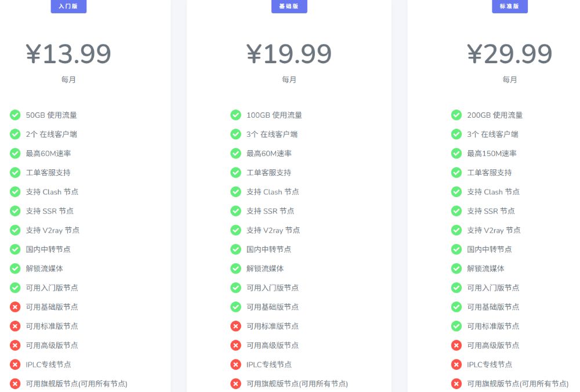Click green check beside 可用基础版节点 in 基础版 plan
Image resolution: width=580 pixels, height=392 pixels.
(x=235, y=307)
